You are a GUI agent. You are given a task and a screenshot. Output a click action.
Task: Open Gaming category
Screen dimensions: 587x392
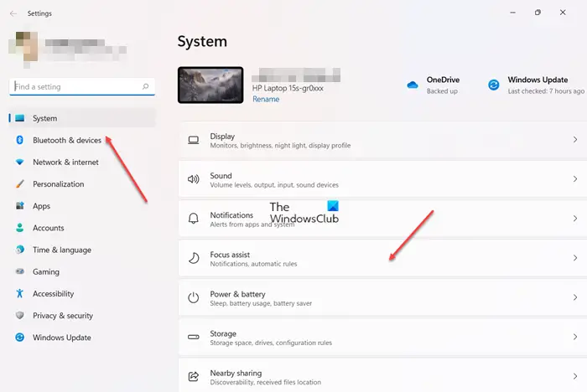[x=82, y=271]
